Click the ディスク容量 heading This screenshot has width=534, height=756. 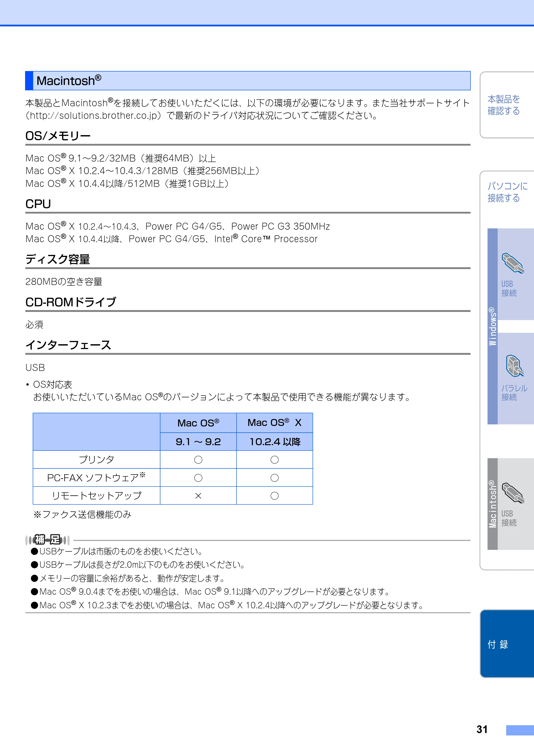click(58, 259)
